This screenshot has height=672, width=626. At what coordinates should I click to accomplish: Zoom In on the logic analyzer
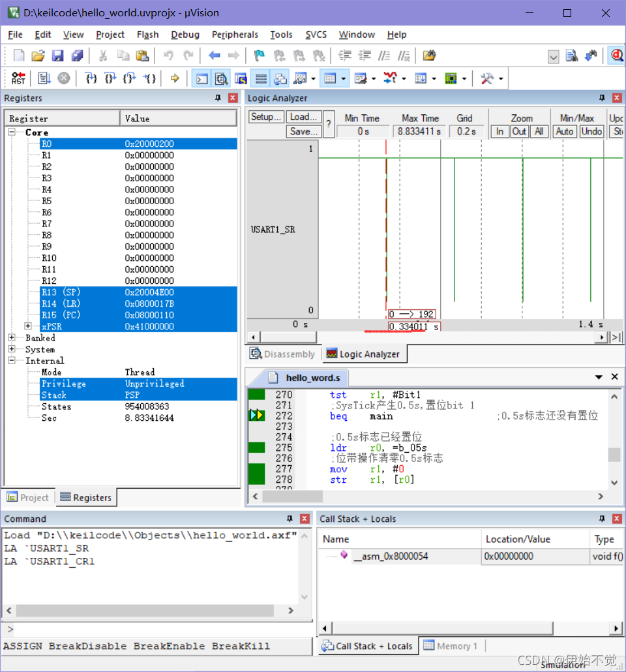(499, 131)
